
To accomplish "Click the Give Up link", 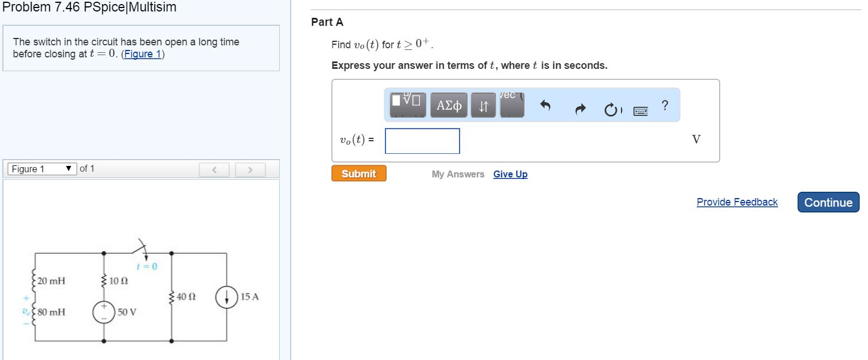I will tap(510, 174).
